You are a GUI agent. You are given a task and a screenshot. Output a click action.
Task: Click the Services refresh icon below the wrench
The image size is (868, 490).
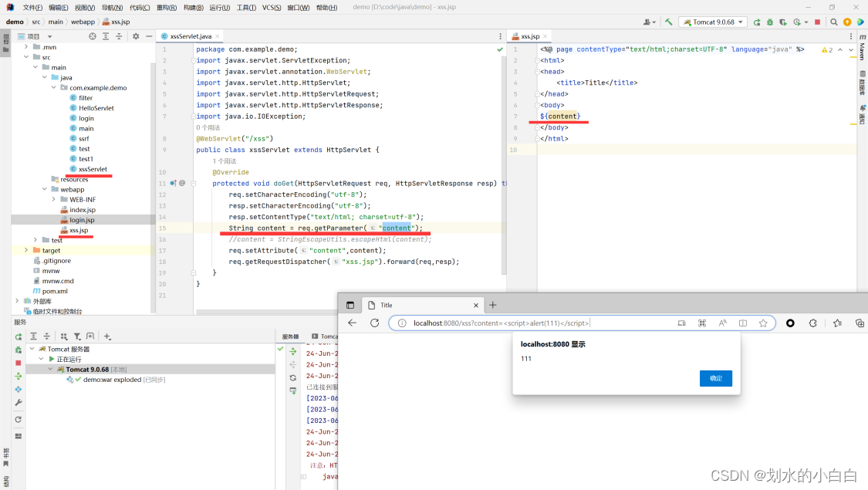click(x=19, y=419)
